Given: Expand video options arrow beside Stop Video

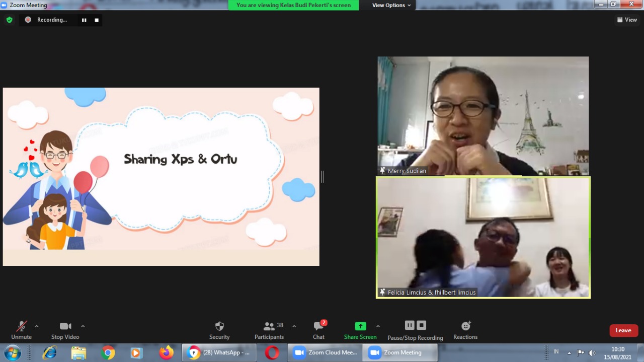Looking at the screenshot, I should pos(83,326).
